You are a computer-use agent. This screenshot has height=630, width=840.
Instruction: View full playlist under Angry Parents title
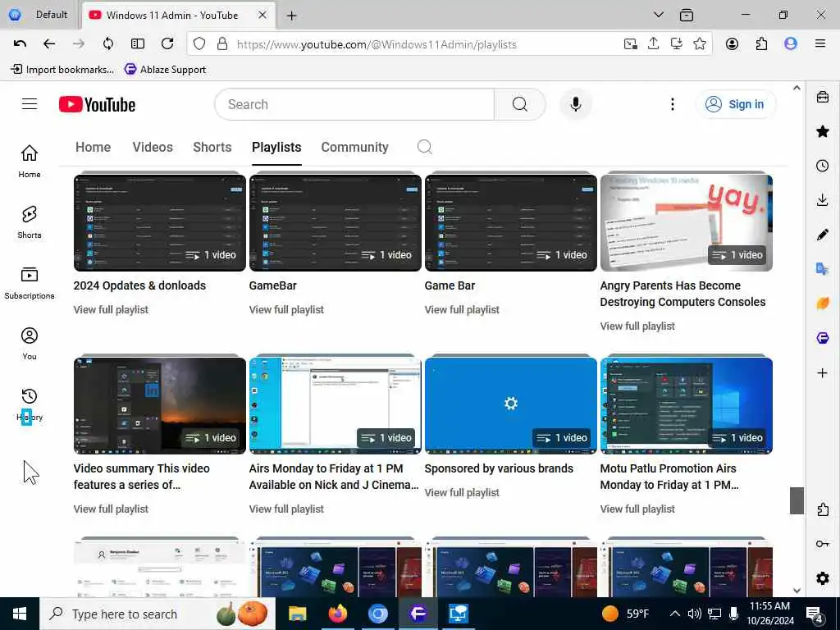pyautogui.click(x=637, y=326)
